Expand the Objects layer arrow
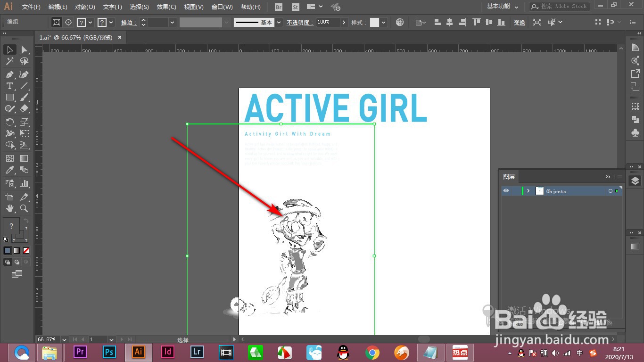644x362 pixels. tap(528, 191)
